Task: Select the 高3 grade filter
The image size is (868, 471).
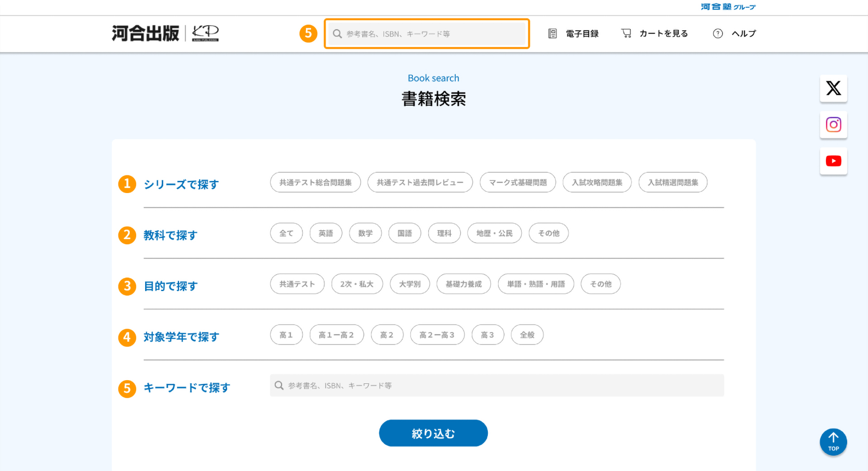Action: point(487,335)
